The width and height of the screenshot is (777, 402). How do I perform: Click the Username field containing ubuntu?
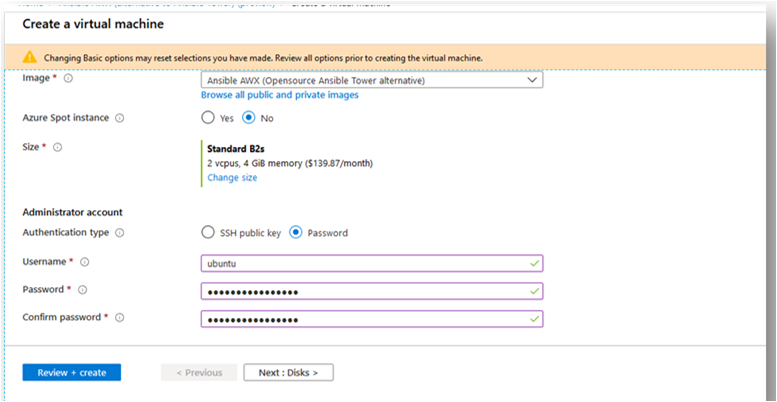(x=372, y=263)
